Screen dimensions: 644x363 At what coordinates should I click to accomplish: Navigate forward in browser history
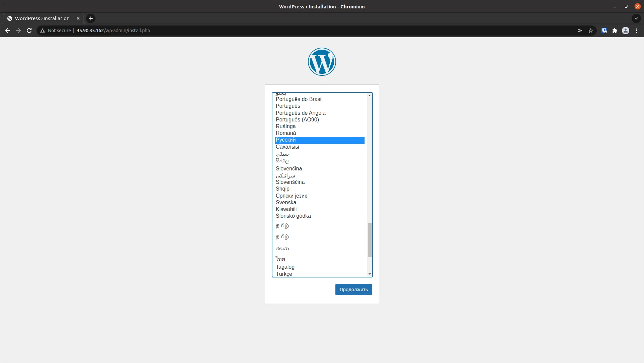pos(18,31)
